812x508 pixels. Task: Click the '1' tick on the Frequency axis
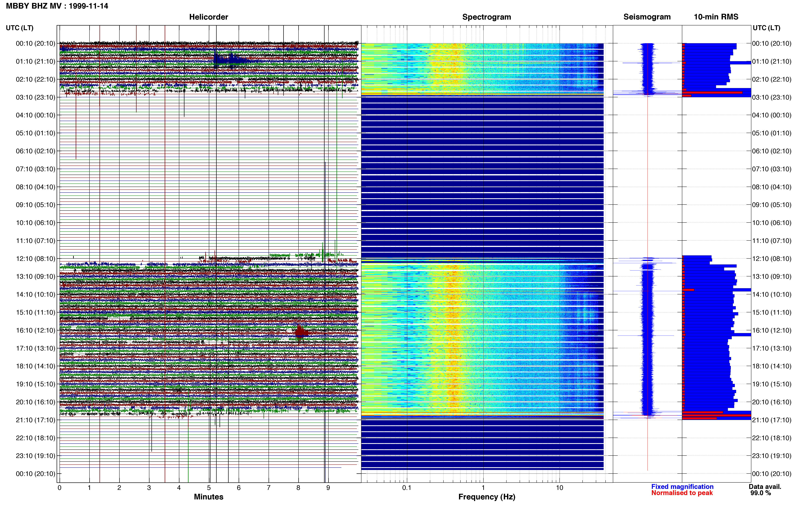coord(483,488)
